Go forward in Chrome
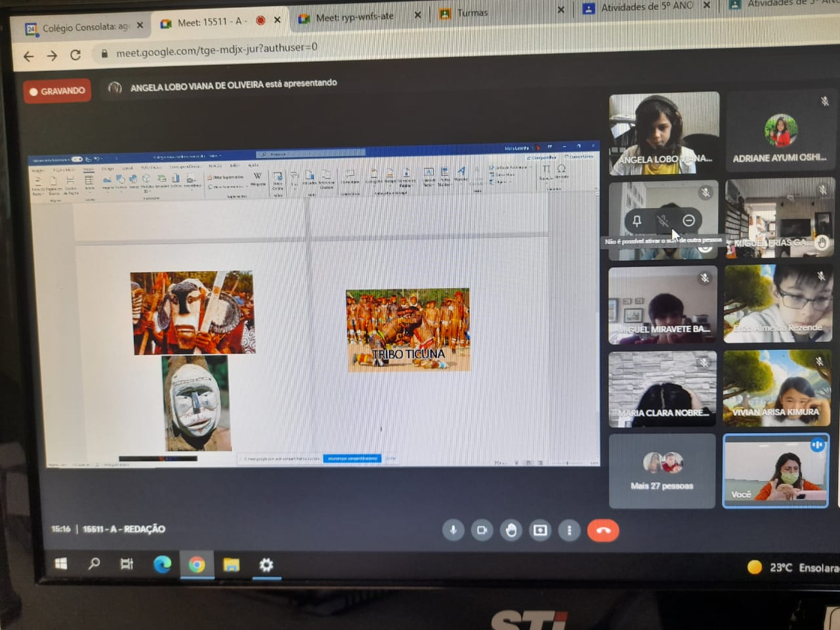The width and height of the screenshot is (840, 630). coord(52,56)
